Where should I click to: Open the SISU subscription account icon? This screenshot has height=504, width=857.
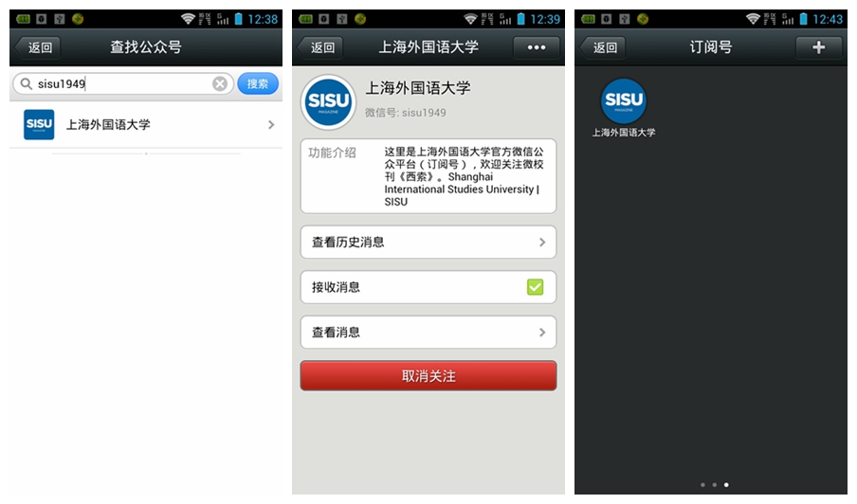(x=624, y=101)
